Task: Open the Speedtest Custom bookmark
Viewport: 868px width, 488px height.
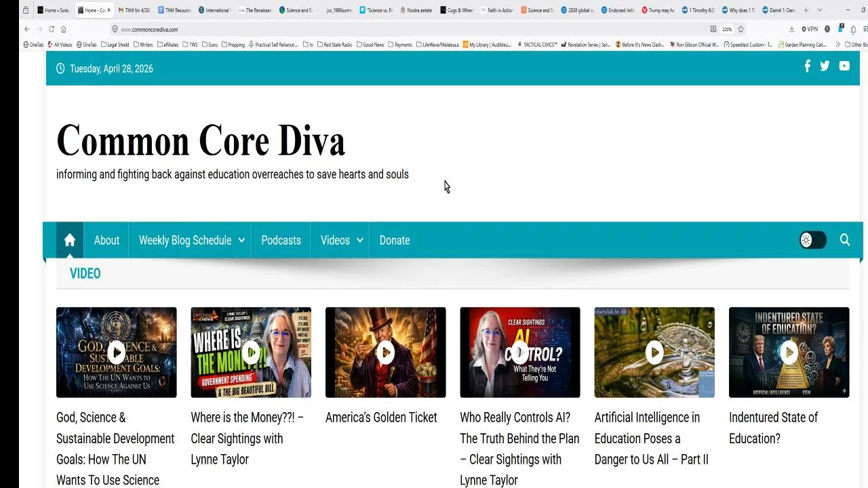Action: [x=748, y=45]
